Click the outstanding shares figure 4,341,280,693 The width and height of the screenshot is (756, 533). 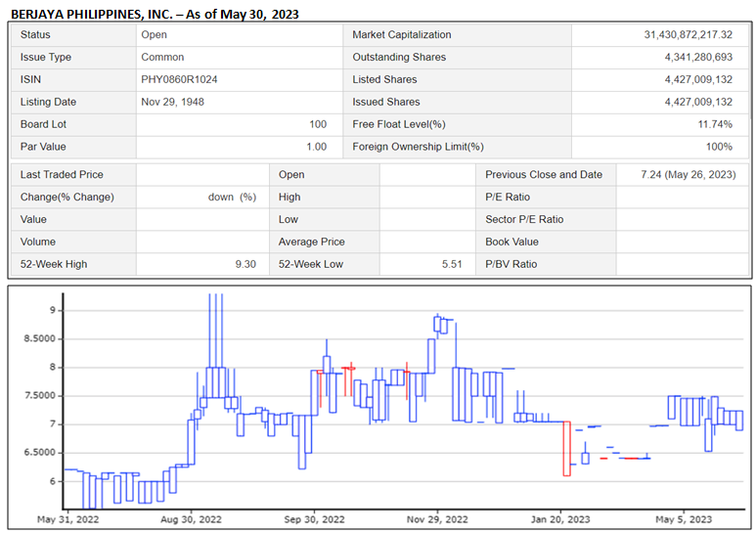pyautogui.click(x=698, y=57)
